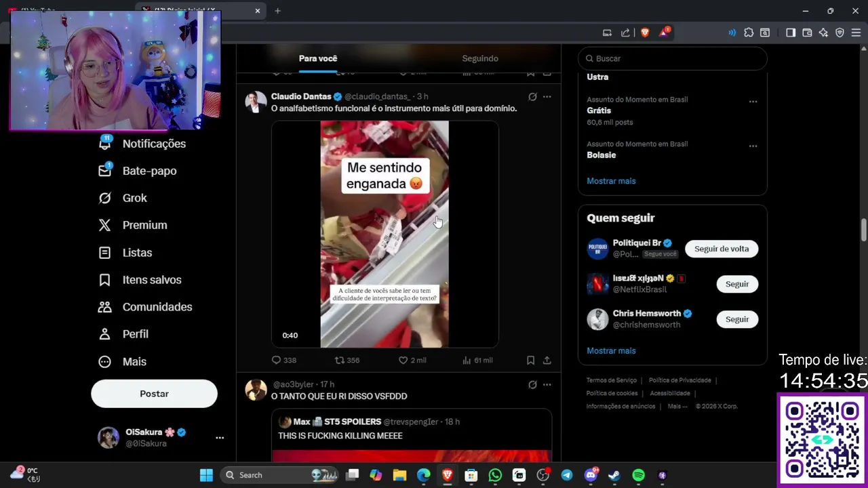Open the Ustra trending topic
This screenshot has height=488, width=868.
[597, 77]
